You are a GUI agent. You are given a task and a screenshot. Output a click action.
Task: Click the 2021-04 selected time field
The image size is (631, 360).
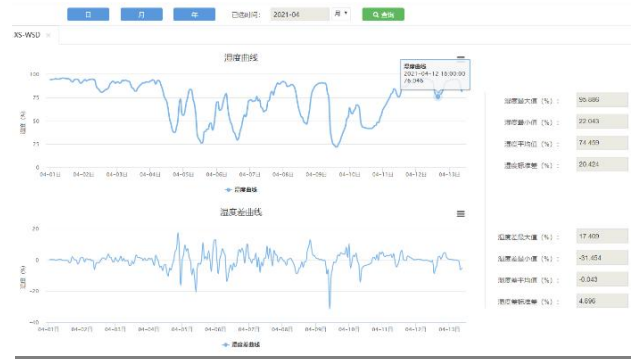pyautogui.click(x=300, y=14)
